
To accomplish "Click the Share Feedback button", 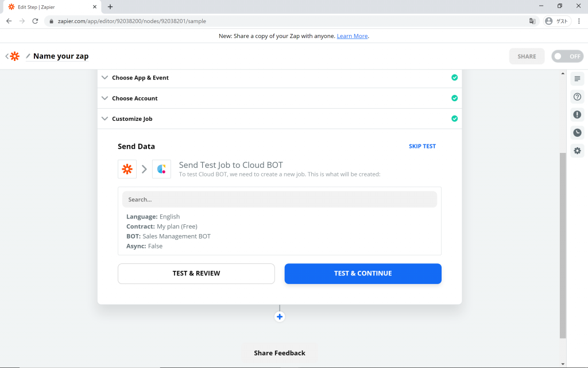I will coord(280,353).
